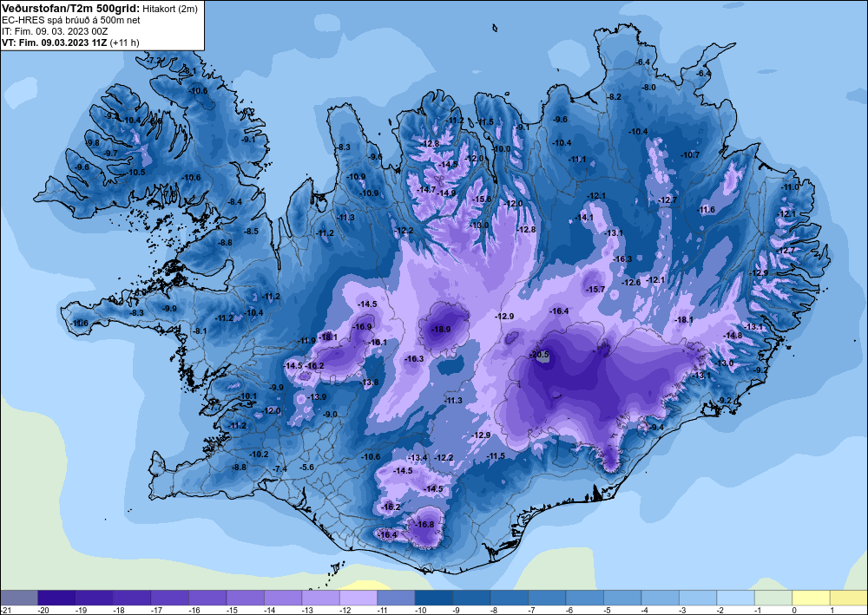Click the -9.0 temperature label
The height and width of the screenshot is (615, 868).
(330, 415)
